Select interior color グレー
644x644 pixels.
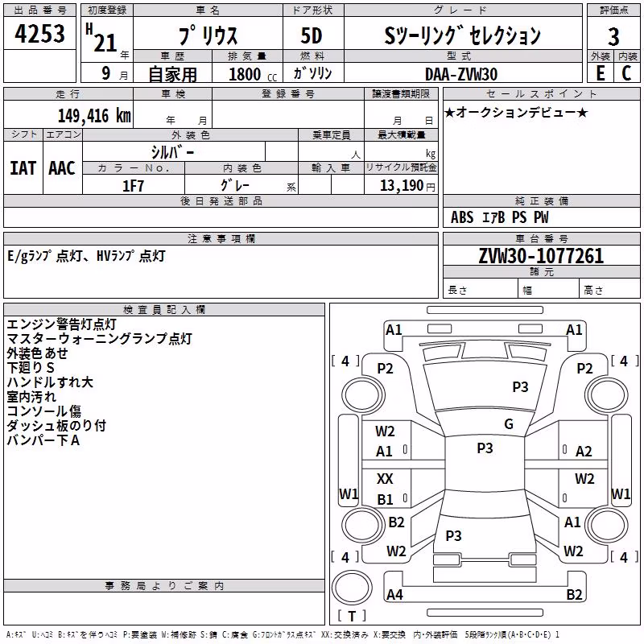234,185
